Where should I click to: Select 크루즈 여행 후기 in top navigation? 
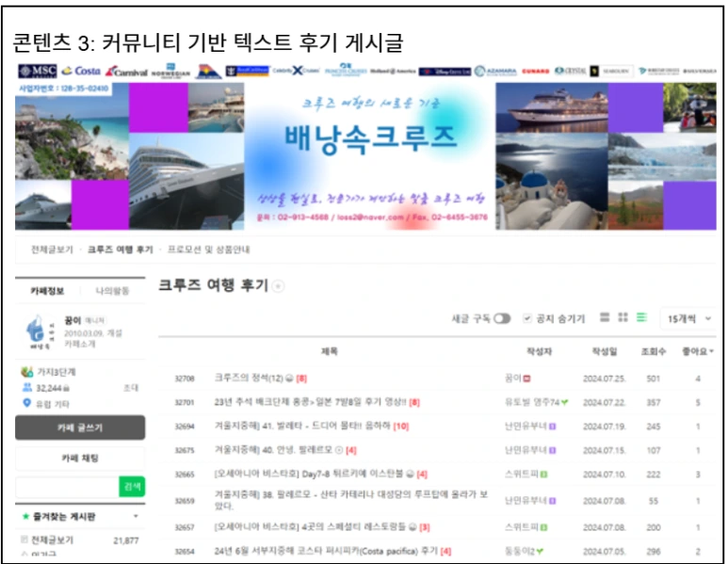tap(121, 250)
